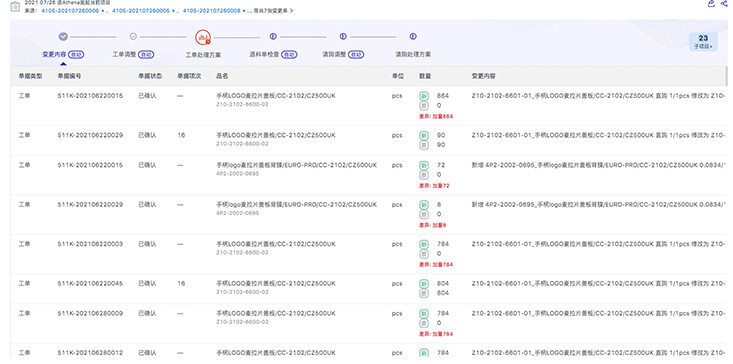Click the 自动 badge next to 工单调整

[x=146, y=55]
